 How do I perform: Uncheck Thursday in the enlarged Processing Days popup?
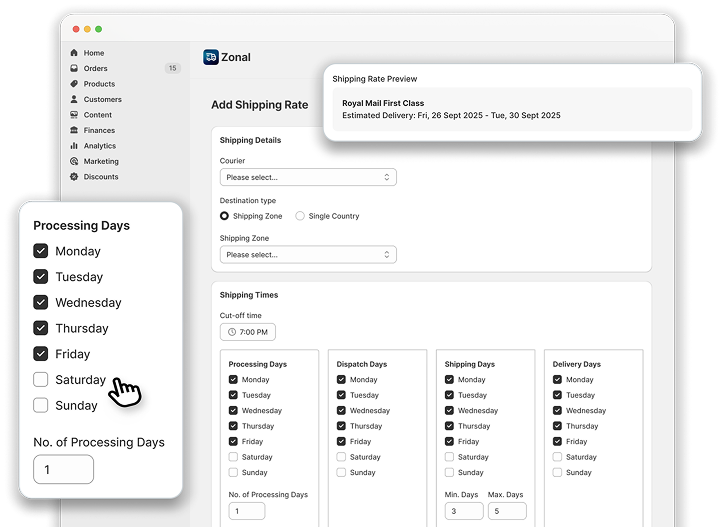click(x=41, y=328)
